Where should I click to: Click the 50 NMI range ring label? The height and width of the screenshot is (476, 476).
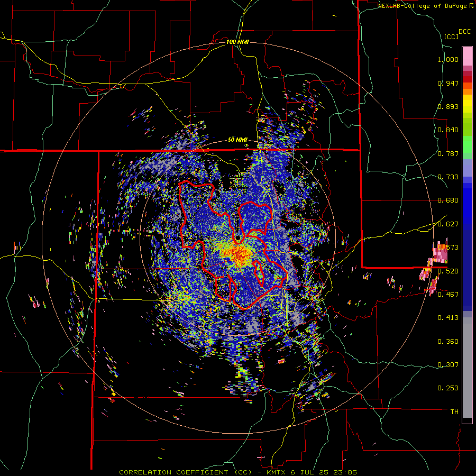click(x=237, y=140)
